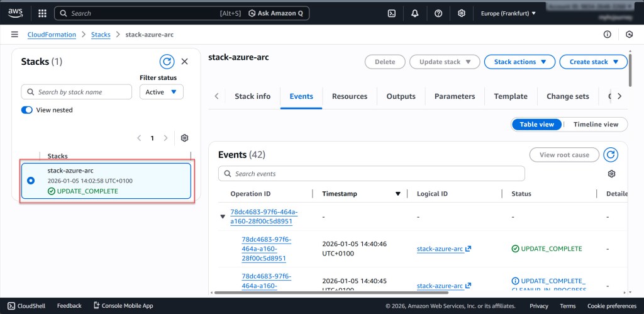Close the Stacks side panel

click(184, 62)
